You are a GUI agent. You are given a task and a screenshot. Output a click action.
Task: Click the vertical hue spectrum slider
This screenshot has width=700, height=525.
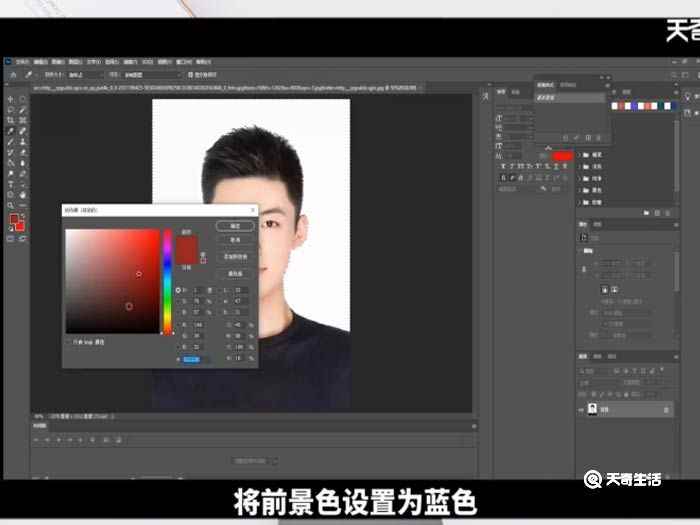click(x=167, y=281)
